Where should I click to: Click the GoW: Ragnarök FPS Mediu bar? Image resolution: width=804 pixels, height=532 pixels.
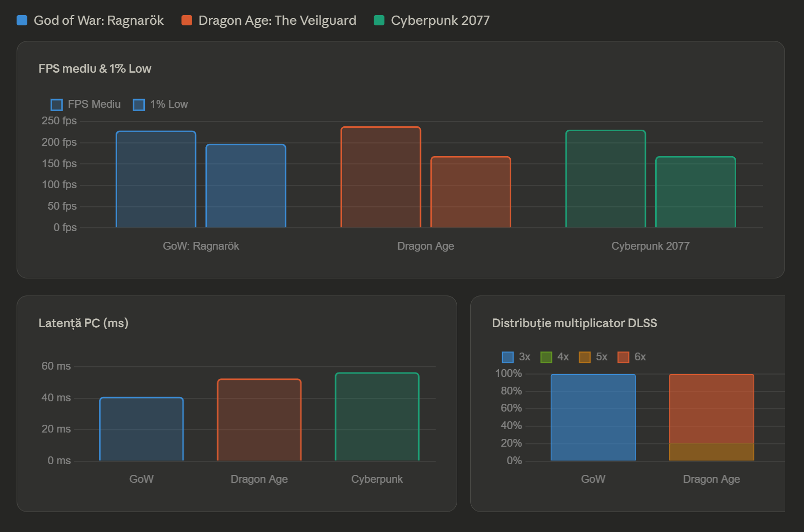(156, 179)
